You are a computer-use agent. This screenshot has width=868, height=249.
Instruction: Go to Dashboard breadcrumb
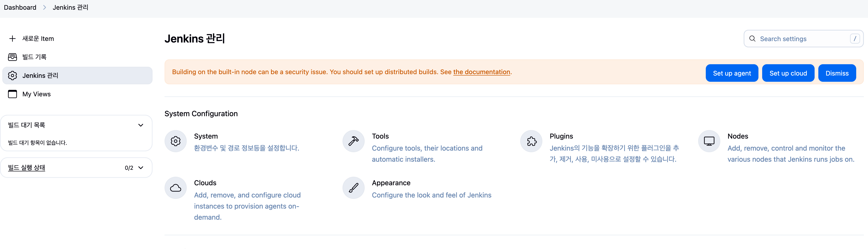(20, 7)
